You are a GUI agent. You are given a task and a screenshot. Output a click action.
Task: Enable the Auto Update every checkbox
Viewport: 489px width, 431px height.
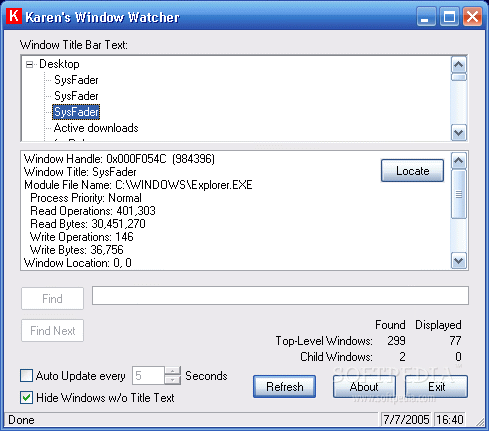click(26, 376)
